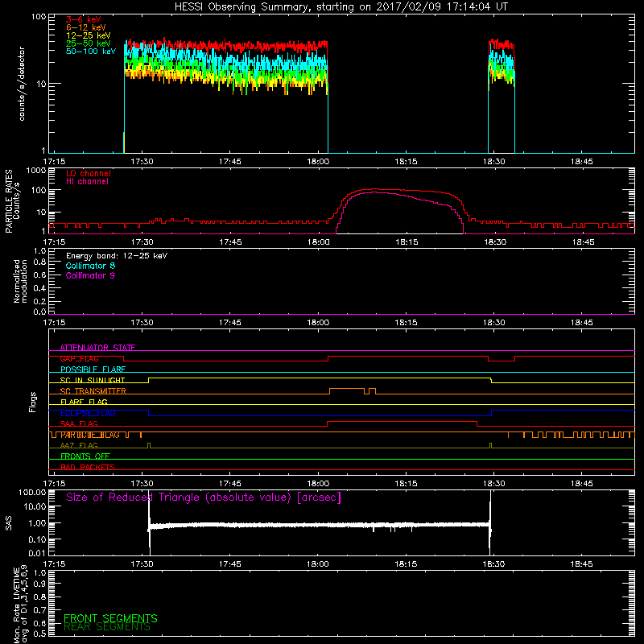Select the cyan '50-100 keV' legend label
This screenshot has height=644, width=644.
click(x=91, y=52)
